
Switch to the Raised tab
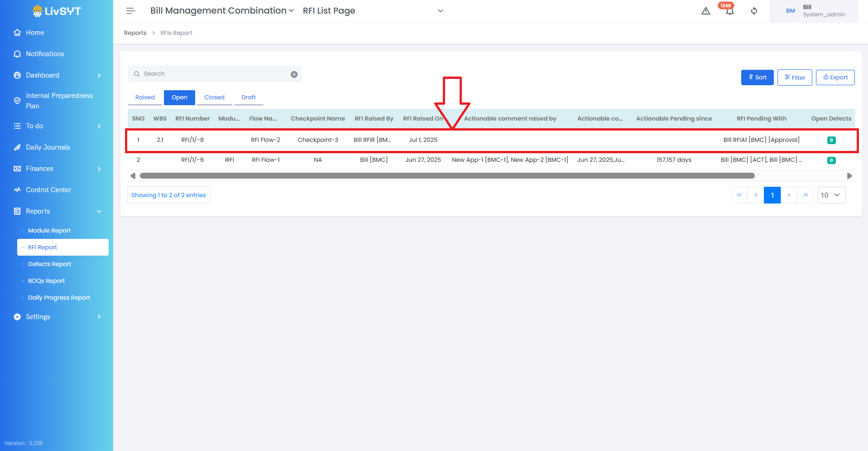[x=145, y=97]
